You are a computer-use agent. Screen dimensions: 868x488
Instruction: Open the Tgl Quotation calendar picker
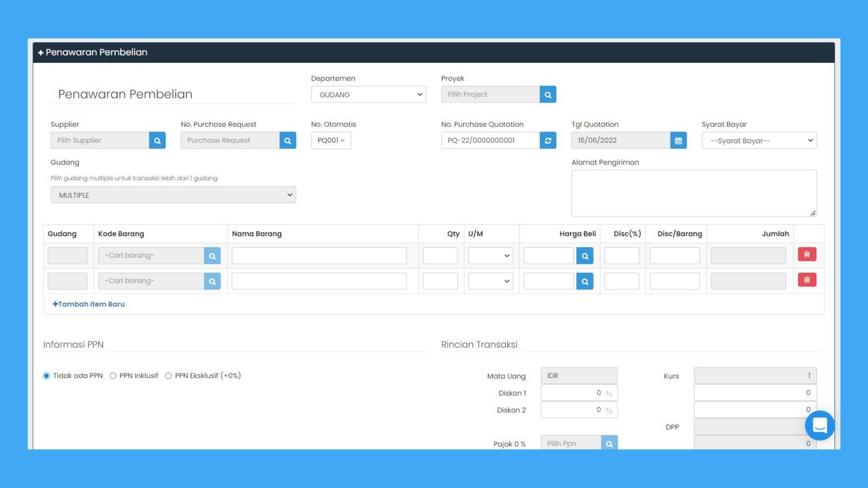pyautogui.click(x=678, y=141)
